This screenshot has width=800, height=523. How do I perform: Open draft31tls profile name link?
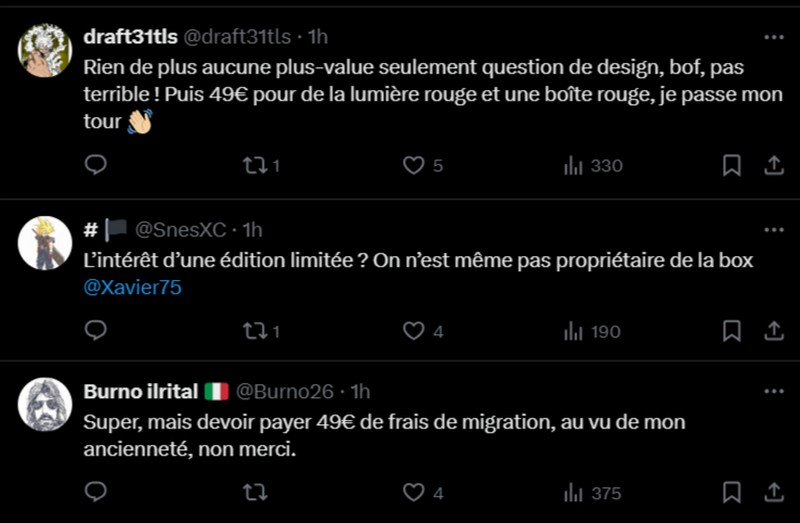click(x=131, y=37)
